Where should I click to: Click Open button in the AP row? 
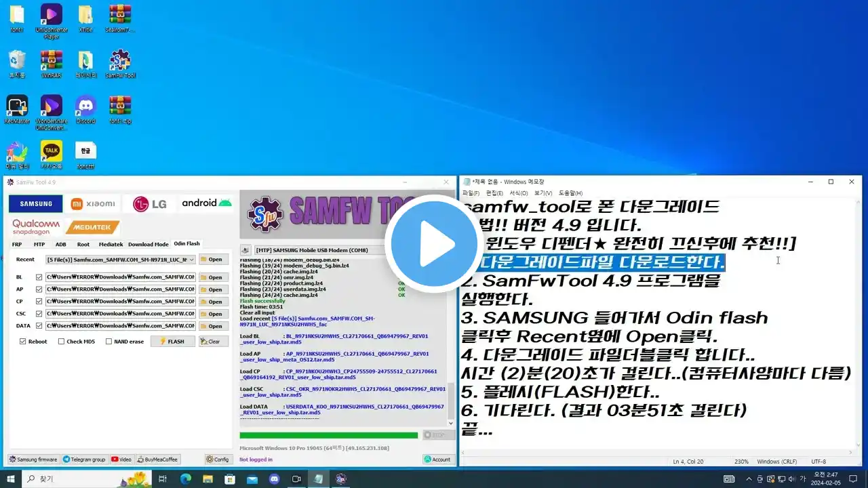click(x=213, y=289)
